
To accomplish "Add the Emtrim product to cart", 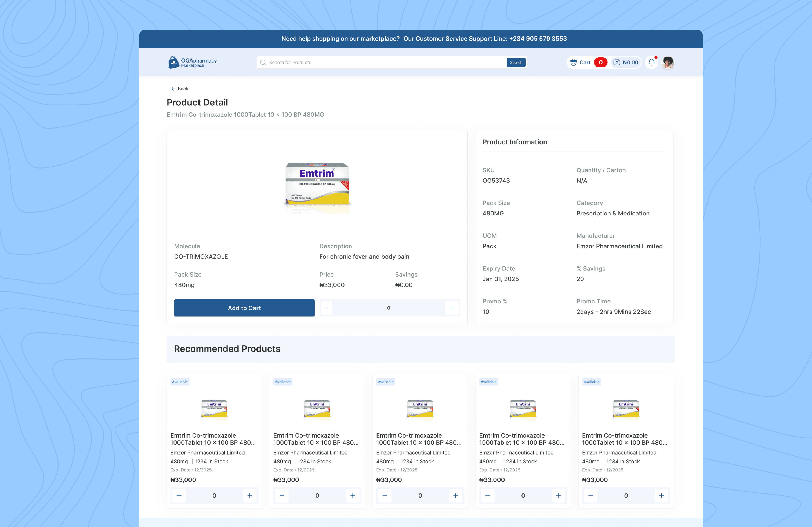I will coord(244,308).
